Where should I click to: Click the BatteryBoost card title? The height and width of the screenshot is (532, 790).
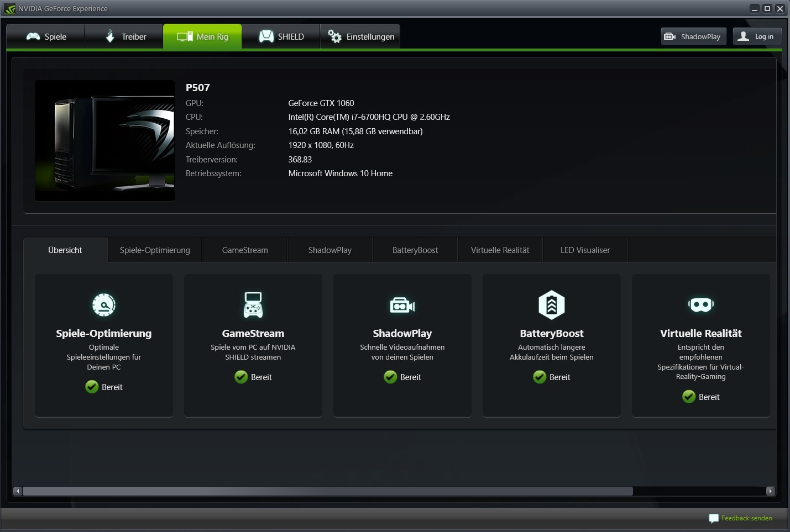click(x=552, y=333)
